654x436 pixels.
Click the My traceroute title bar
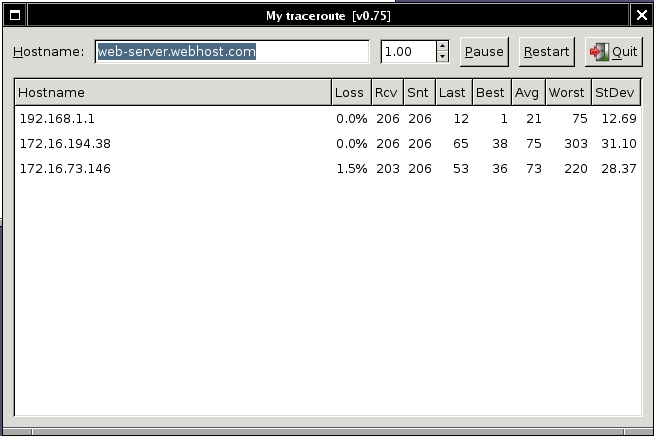point(328,15)
